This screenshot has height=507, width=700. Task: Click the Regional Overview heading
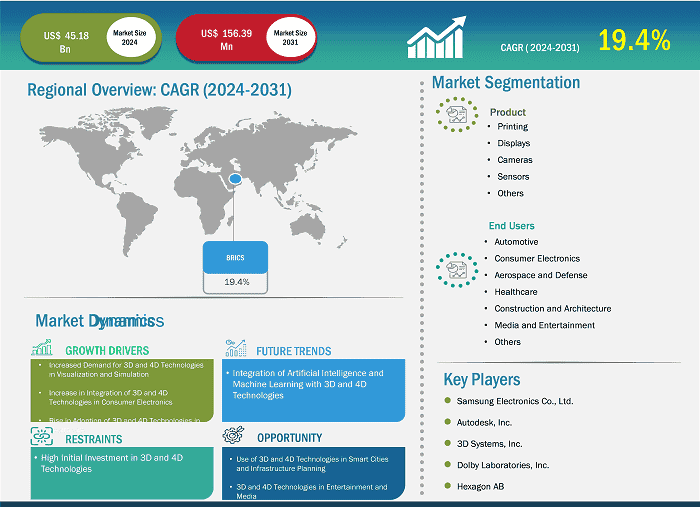click(159, 90)
